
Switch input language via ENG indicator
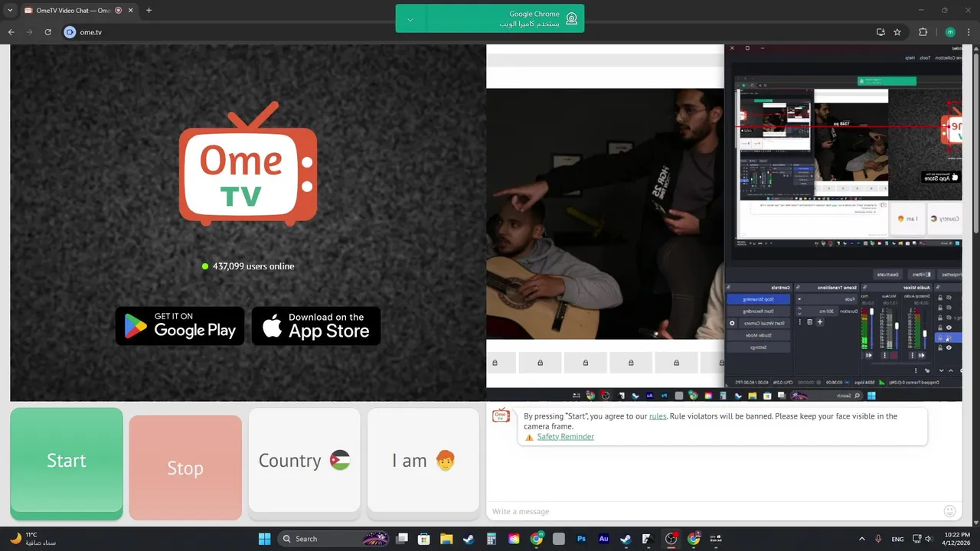(x=897, y=539)
